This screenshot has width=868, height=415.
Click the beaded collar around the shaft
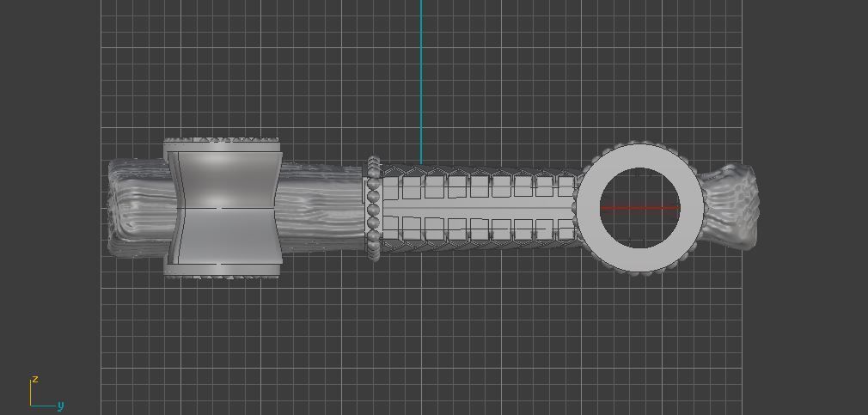click(x=373, y=209)
